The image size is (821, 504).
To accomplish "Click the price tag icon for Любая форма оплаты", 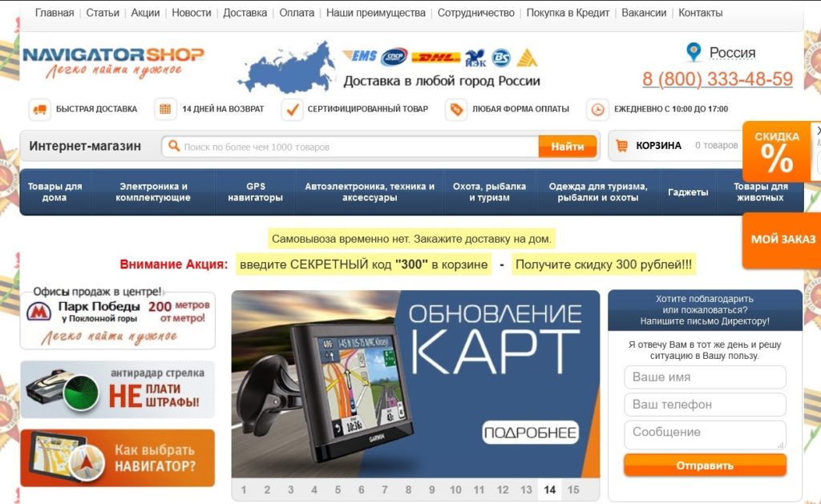I will (456, 110).
